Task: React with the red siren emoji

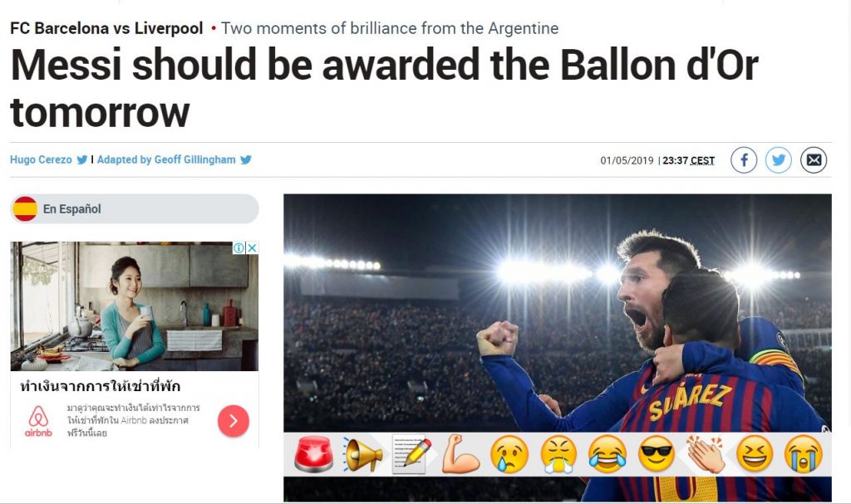Action: click(x=313, y=454)
